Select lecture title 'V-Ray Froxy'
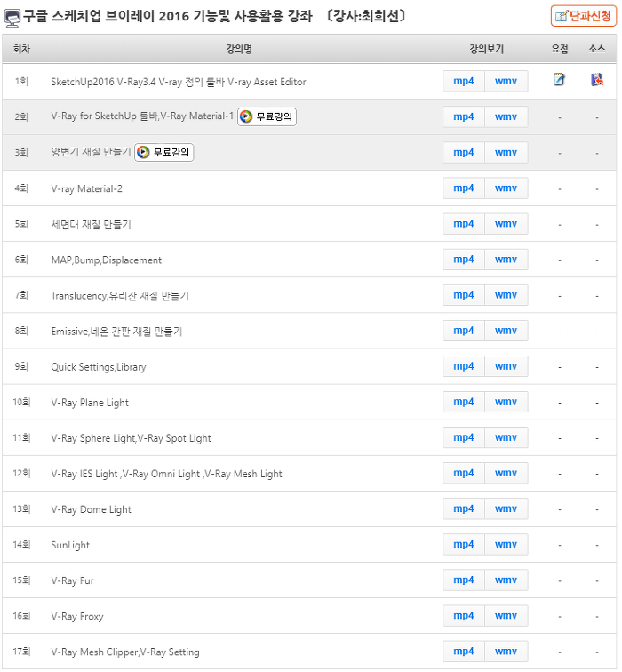Image resolution: width=622 pixels, height=672 pixels. [77, 616]
